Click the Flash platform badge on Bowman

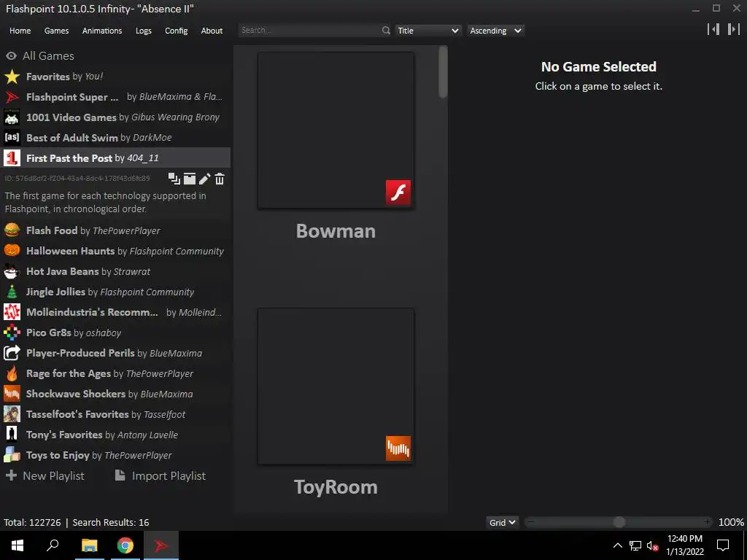pos(398,192)
